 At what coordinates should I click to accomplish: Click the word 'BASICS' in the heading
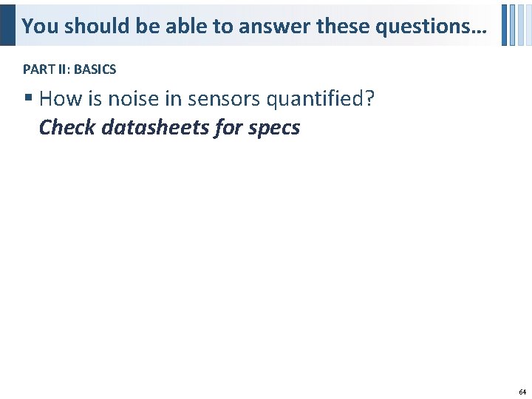tap(95, 69)
